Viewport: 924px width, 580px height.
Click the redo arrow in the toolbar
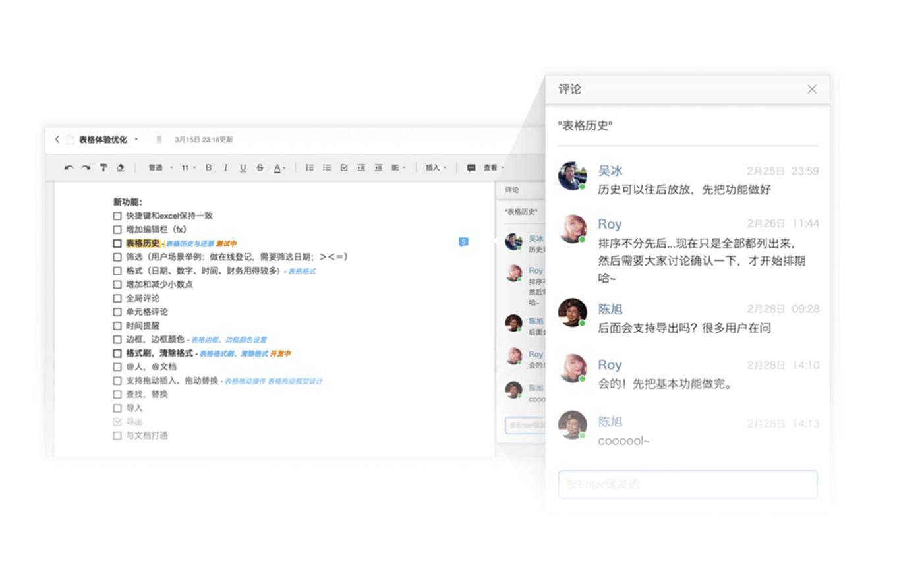86,168
